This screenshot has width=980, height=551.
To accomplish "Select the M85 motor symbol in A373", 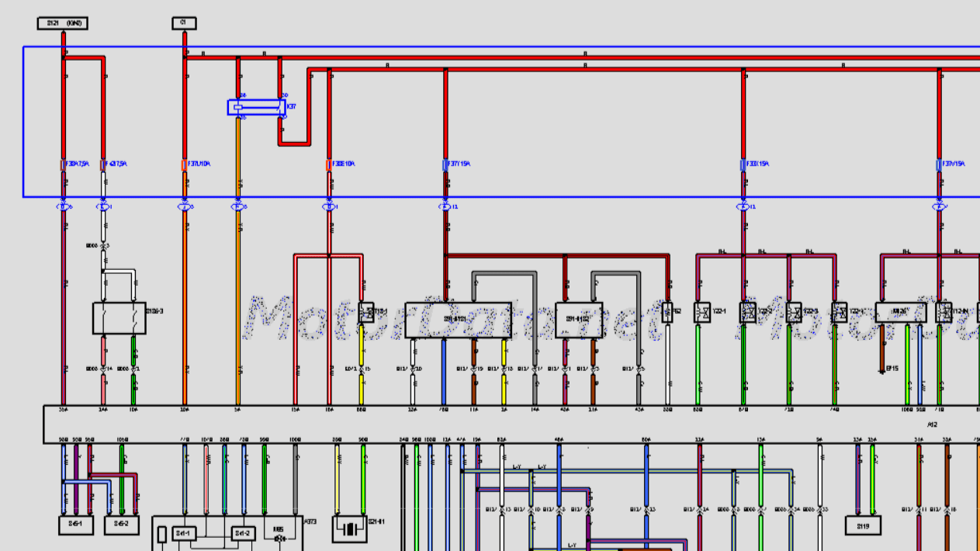I will 279,534.
